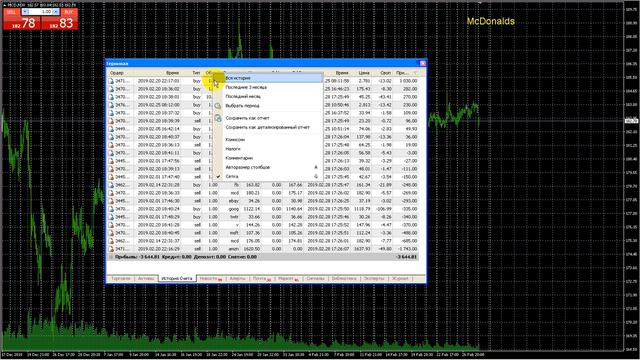Click order icon of row 2019.02.20 18:39:39
Image resolution: width=640 pixels, height=360 pixels.
coord(111,121)
